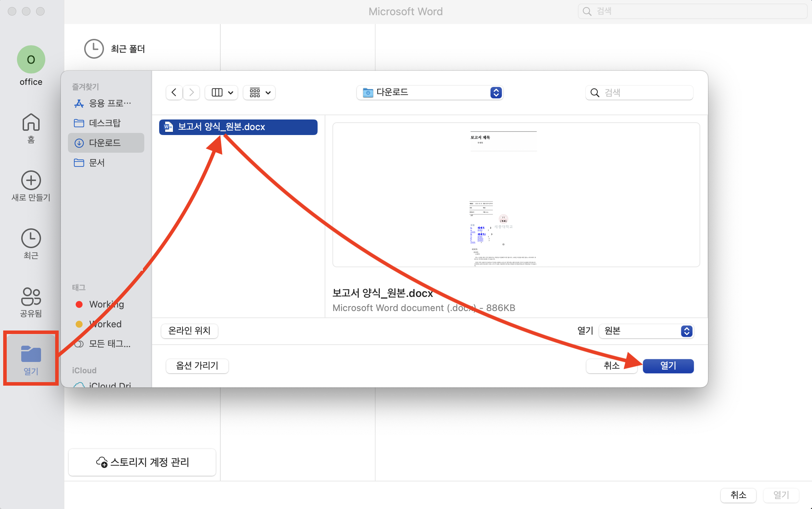The width and height of the screenshot is (812, 509).
Task: Filter by the red Working tag
Action: point(106,304)
